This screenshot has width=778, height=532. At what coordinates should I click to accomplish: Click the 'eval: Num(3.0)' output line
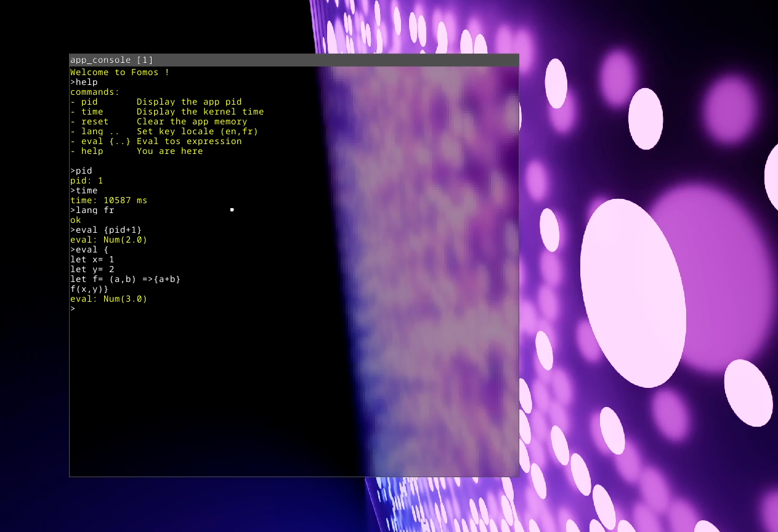(109, 299)
